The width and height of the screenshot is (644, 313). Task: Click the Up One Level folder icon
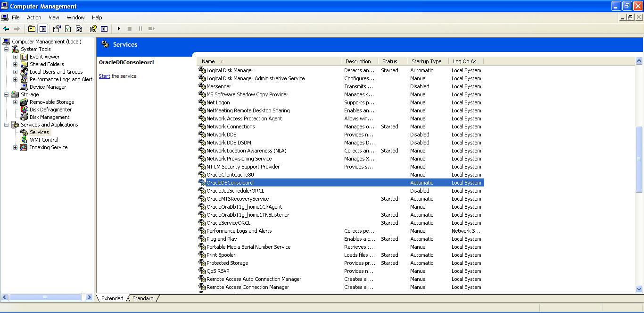click(x=32, y=29)
